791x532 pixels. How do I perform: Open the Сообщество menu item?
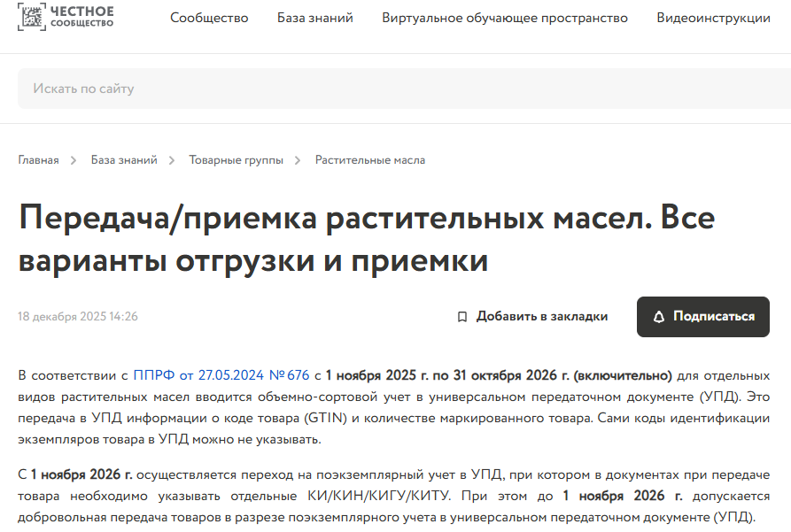[x=209, y=18]
